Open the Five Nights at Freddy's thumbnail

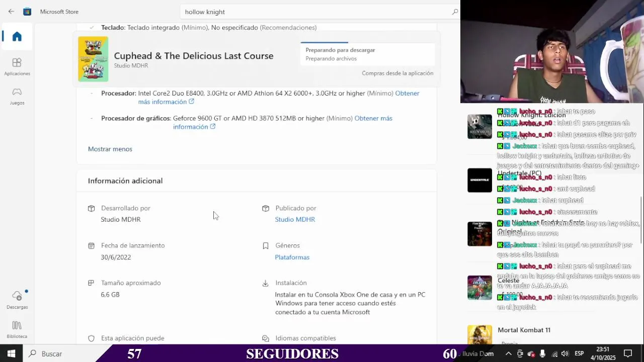[479, 234]
